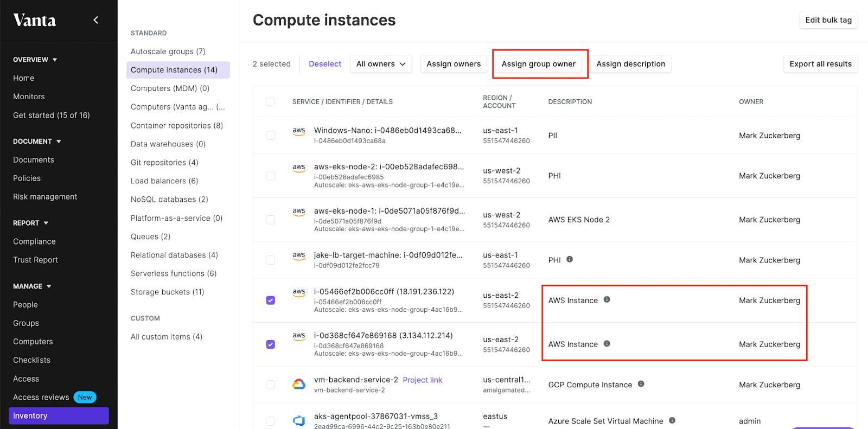Open Load balancers (6) category
Screen dimensions: 868x429
pyautogui.click(x=164, y=181)
